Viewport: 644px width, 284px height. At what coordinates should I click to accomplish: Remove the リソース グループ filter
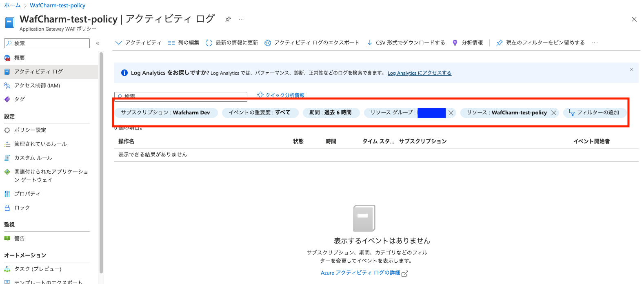[x=451, y=113]
